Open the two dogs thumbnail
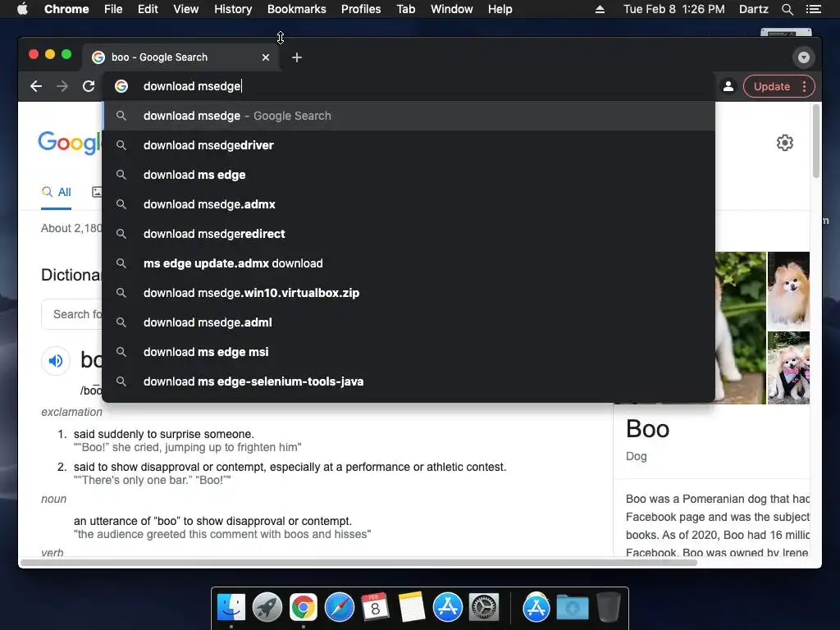This screenshot has height=630, width=840. click(788, 367)
